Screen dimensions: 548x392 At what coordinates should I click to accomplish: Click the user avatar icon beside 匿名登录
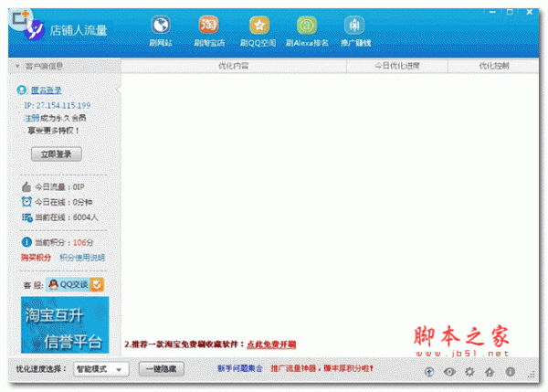coord(22,90)
